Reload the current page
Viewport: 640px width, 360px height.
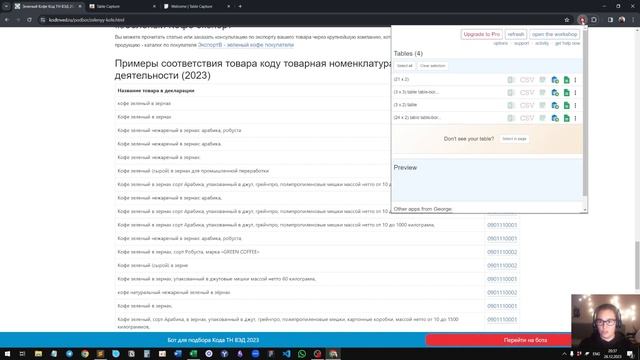coord(29,20)
